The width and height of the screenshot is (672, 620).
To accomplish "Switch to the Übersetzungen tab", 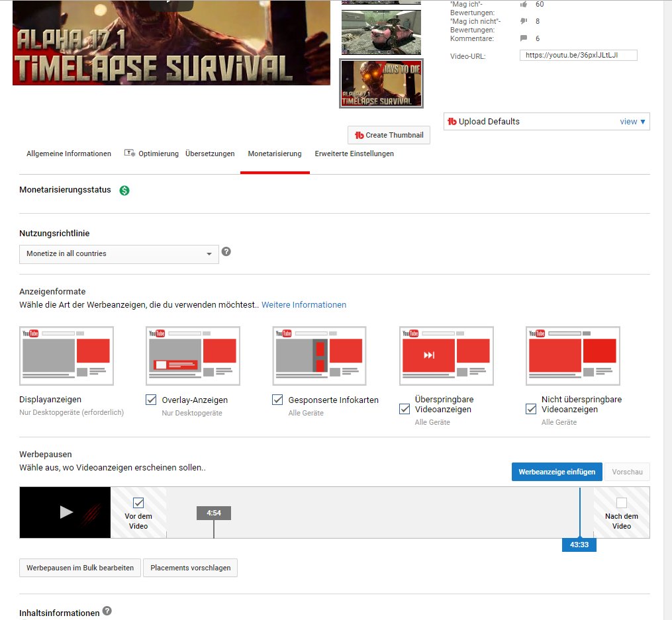I will tap(210, 154).
